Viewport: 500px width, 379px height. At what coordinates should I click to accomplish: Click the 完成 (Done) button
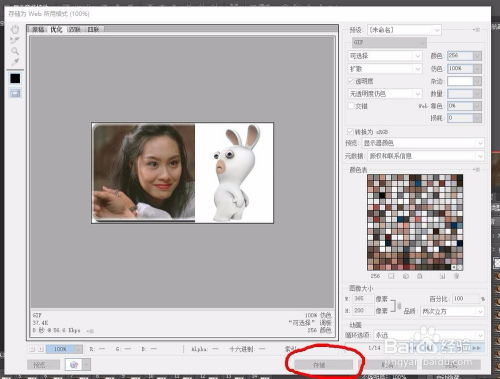coord(451,365)
